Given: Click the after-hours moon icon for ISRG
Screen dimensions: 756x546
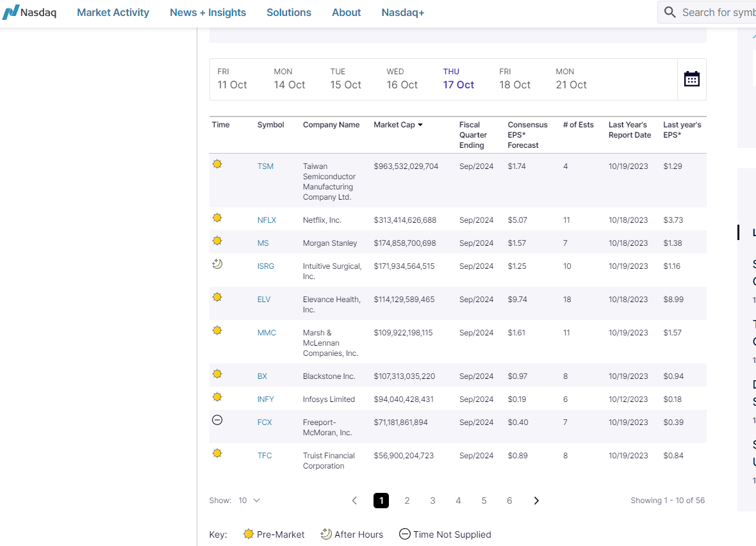Looking at the screenshot, I should click(x=217, y=264).
